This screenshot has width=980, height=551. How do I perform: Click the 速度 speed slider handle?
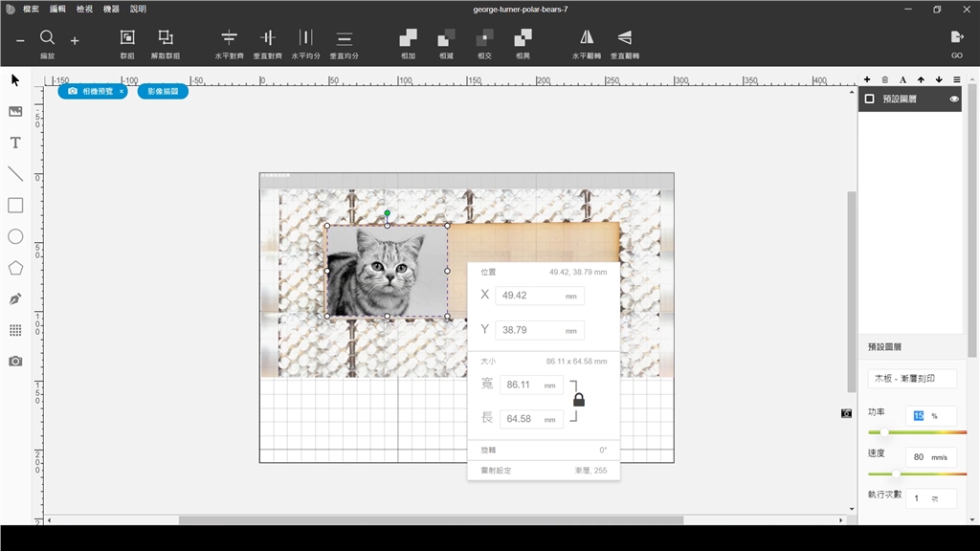[897, 474]
